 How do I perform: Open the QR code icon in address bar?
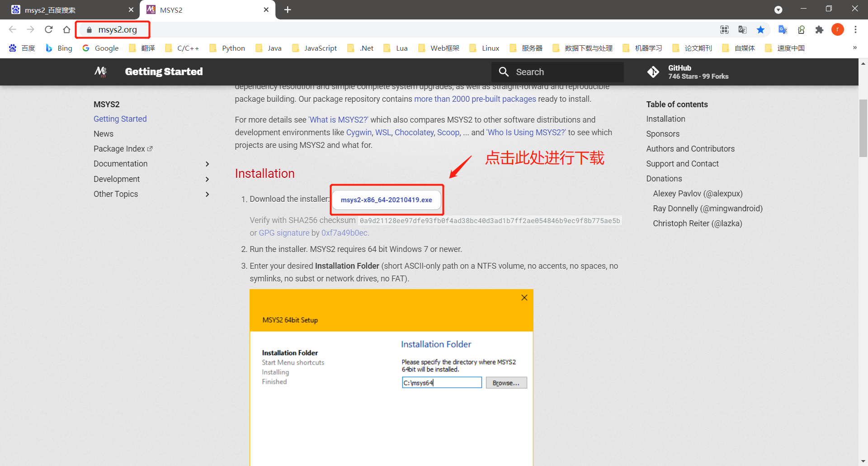[x=724, y=29]
